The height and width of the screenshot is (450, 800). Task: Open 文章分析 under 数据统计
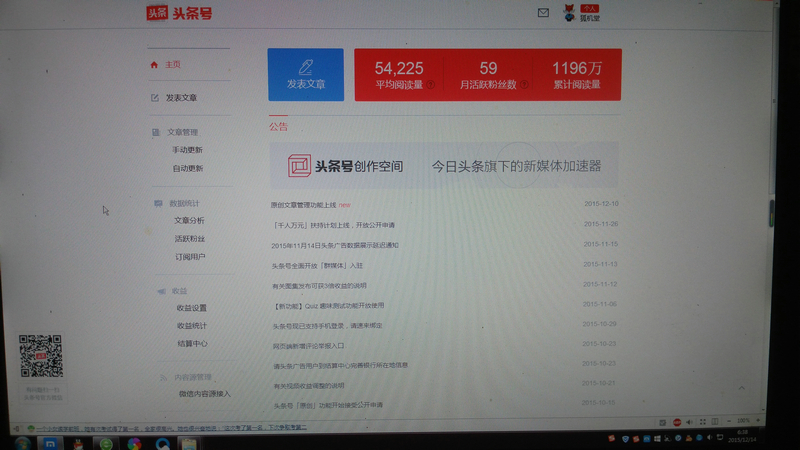coord(189,220)
